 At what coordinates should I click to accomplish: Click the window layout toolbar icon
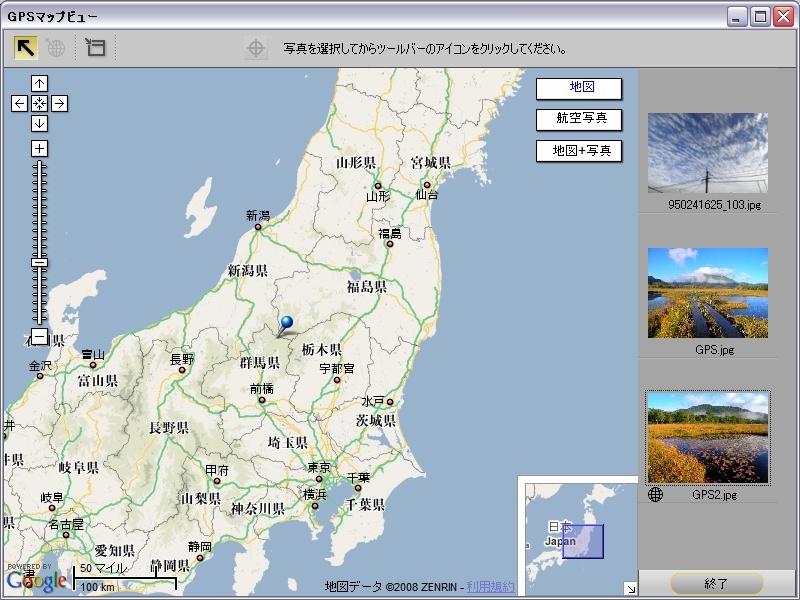95,48
